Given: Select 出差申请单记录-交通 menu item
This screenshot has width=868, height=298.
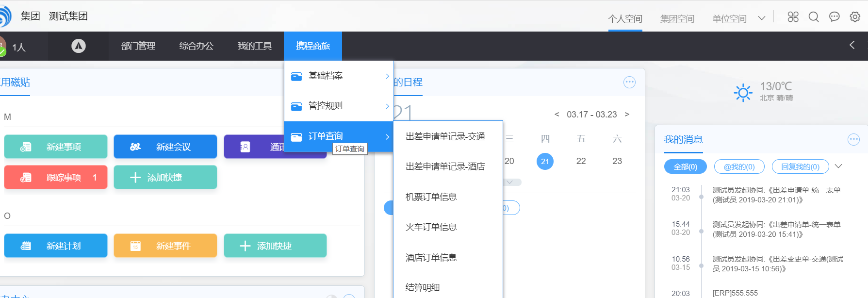Looking at the screenshot, I should tap(445, 136).
